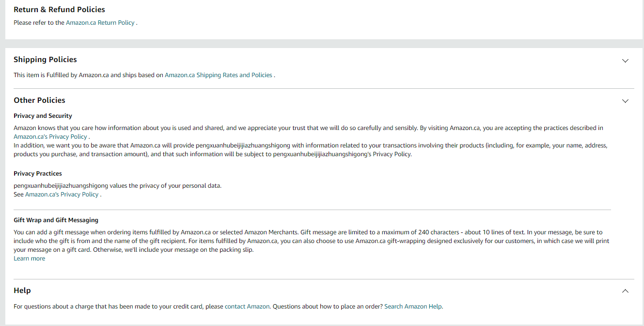Click Learn more about gift messaging
The image size is (644, 326).
tap(29, 259)
